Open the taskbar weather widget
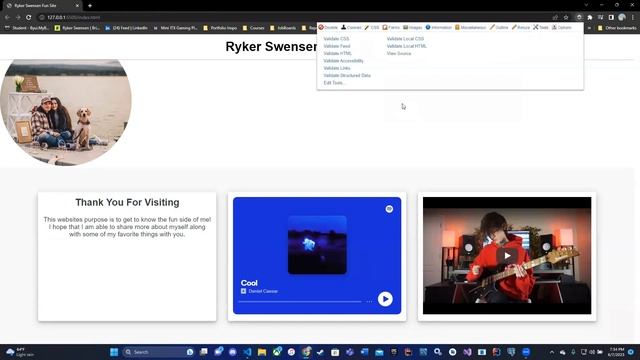The width and height of the screenshot is (640, 360). (20, 352)
